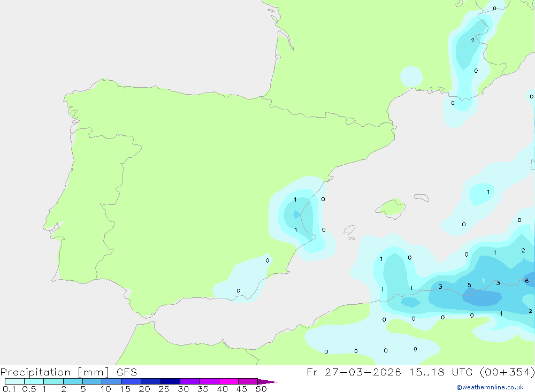Image resolution: width=535 pixels, height=392 pixels.
Task: Pick the blue legend swatch between 10 and 15
Action: click(x=112, y=381)
